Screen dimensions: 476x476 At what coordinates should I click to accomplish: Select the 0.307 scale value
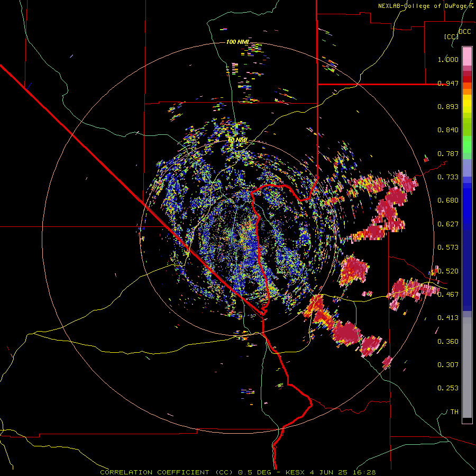(448, 364)
